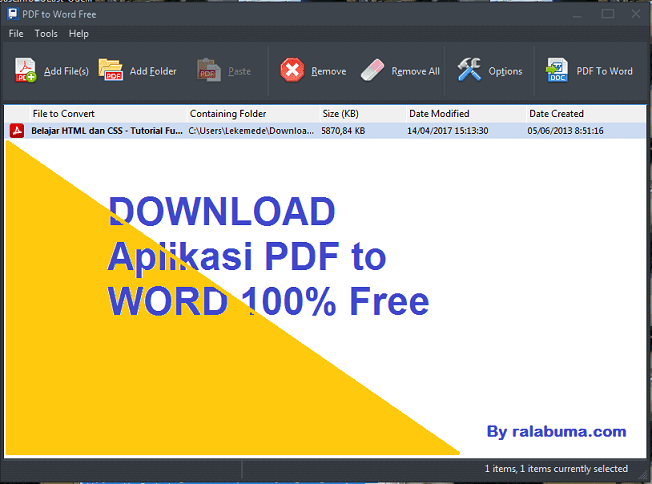Screen dimensions: 652x484
Task: Click the PDF To Word DOC icon
Action: click(x=557, y=70)
